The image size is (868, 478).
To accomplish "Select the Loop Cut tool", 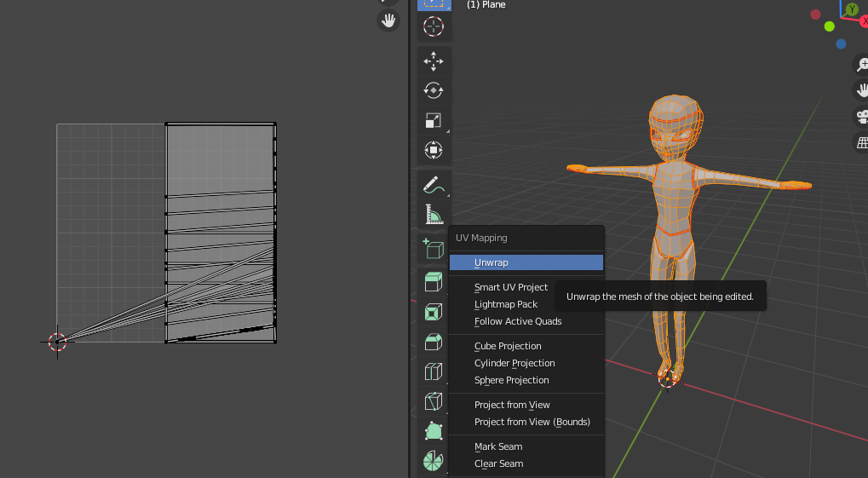I will coord(434,371).
